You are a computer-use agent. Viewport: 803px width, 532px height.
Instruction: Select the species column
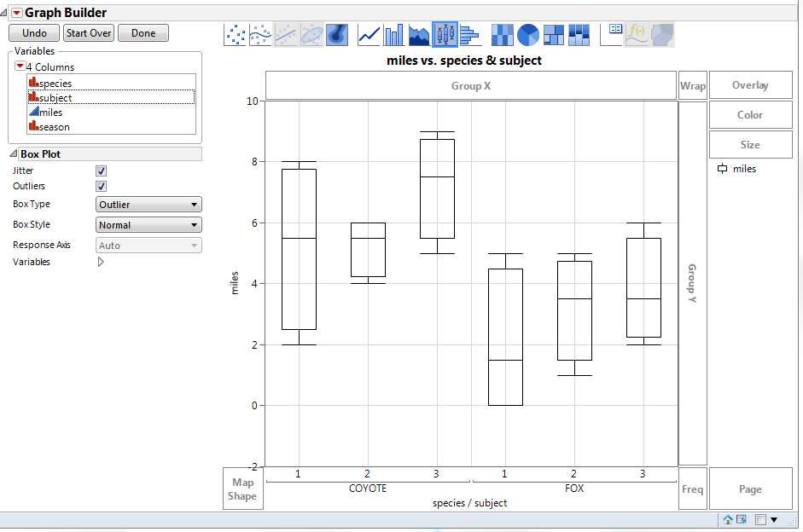point(111,83)
